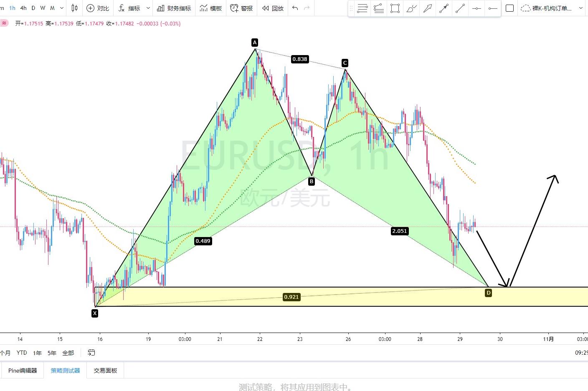Click the low price value 1.17479

(x=94, y=24)
